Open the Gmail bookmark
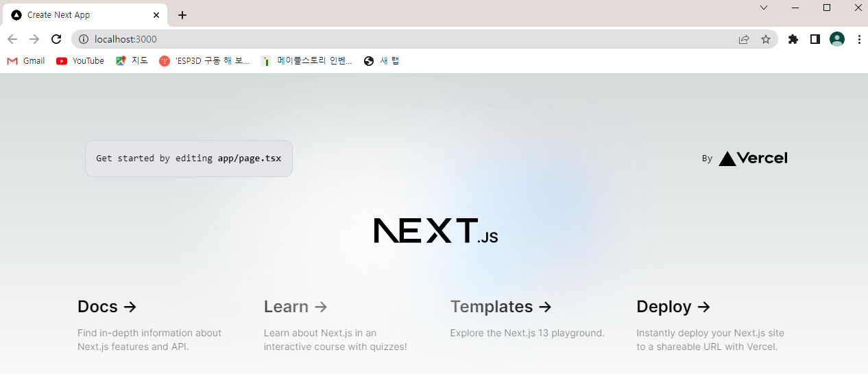This screenshot has height=374, width=868. (26, 61)
